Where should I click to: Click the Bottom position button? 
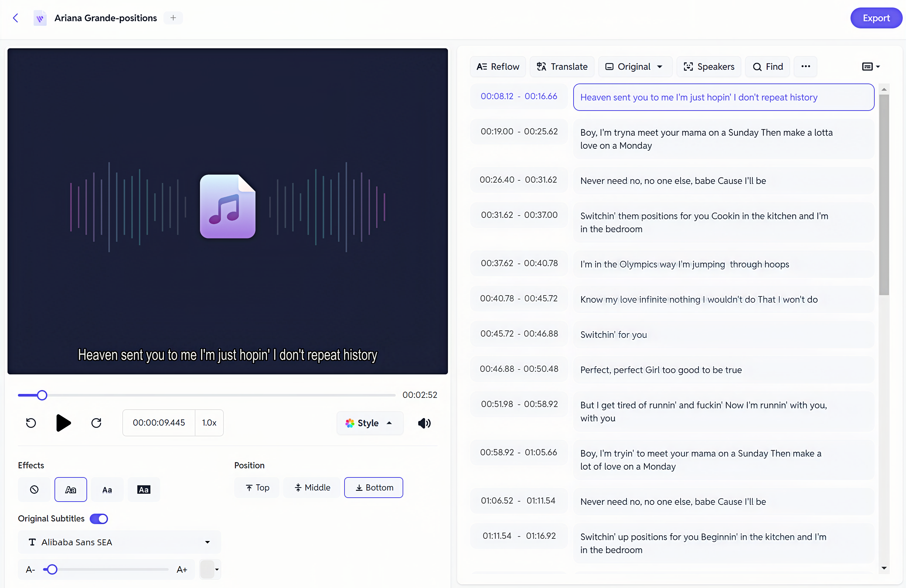[373, 487]
